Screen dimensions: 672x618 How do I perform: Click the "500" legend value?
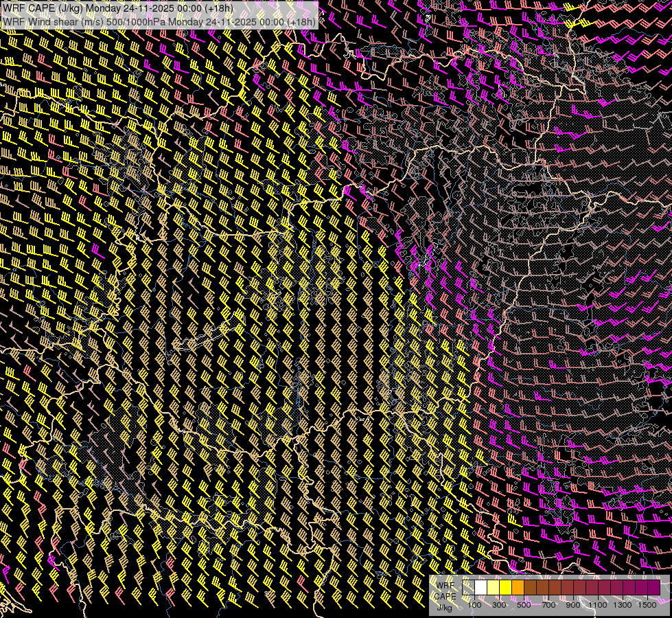524,605
